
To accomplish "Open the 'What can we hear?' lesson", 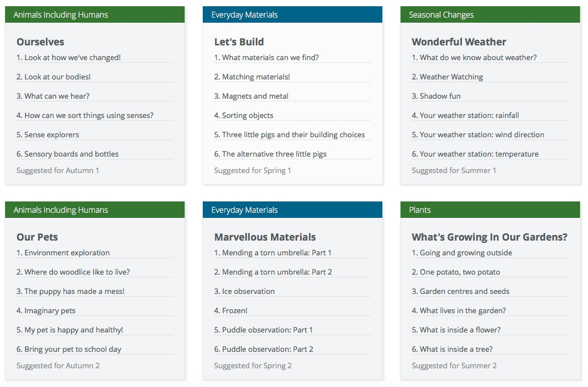I will point(53,96).
